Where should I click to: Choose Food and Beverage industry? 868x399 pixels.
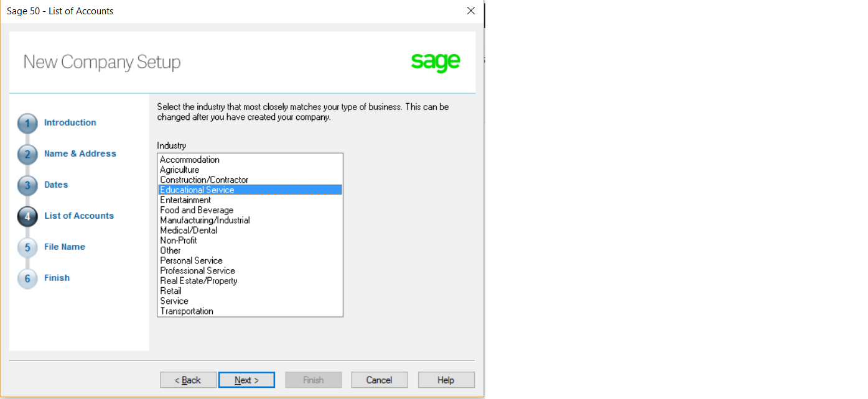(x=250, y=210)
